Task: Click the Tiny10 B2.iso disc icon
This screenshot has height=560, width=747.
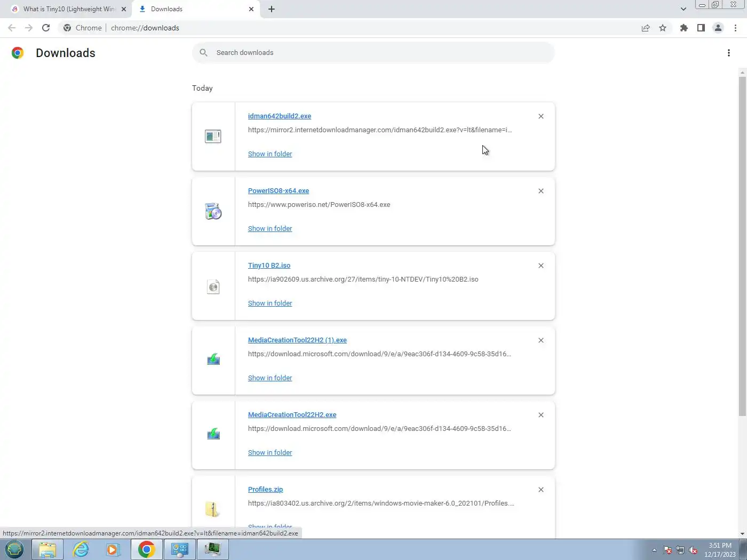Action: tap(213, 286)
